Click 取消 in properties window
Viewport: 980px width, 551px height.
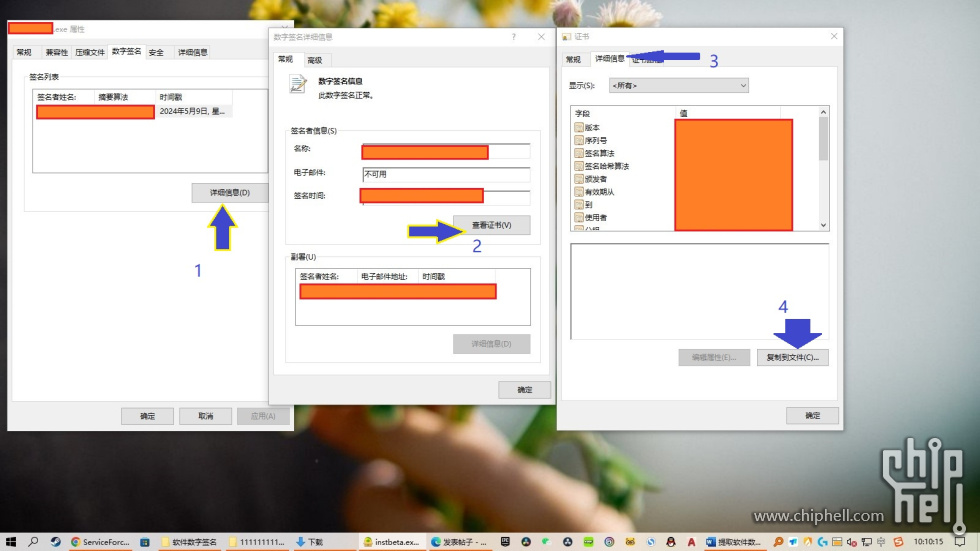pyautogui.click(x=206, y=416)
